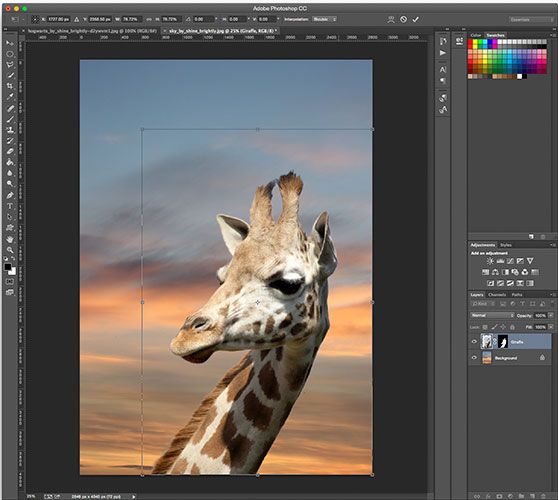Switch to the Paths tab
Viewport: 558px width, 500px height.
coord(517,295)
